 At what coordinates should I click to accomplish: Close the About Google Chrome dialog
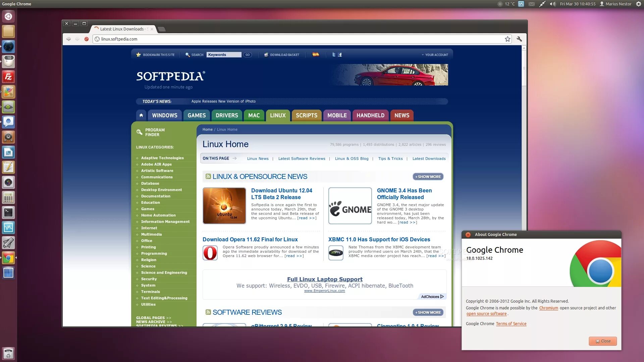602,341
